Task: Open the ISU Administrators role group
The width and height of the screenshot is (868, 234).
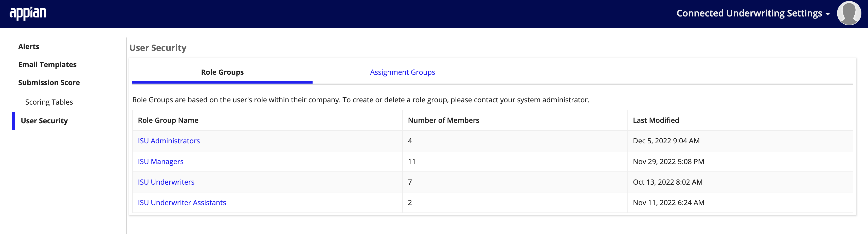Action: pyautogui.click(x=169, y=141)
